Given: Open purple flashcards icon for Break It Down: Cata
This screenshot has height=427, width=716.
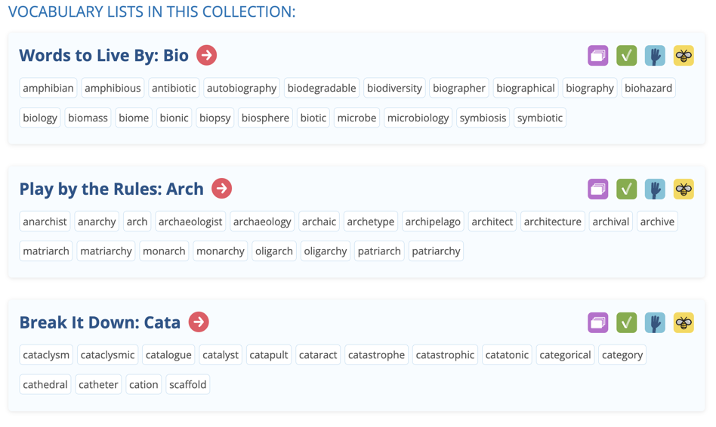Looking at the screenshot, I should tap(598, 322).
